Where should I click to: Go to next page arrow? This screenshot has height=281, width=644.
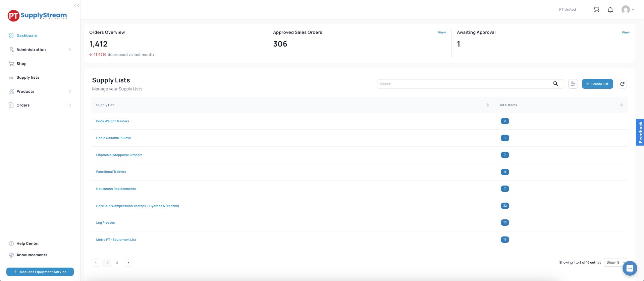[128, 263]
